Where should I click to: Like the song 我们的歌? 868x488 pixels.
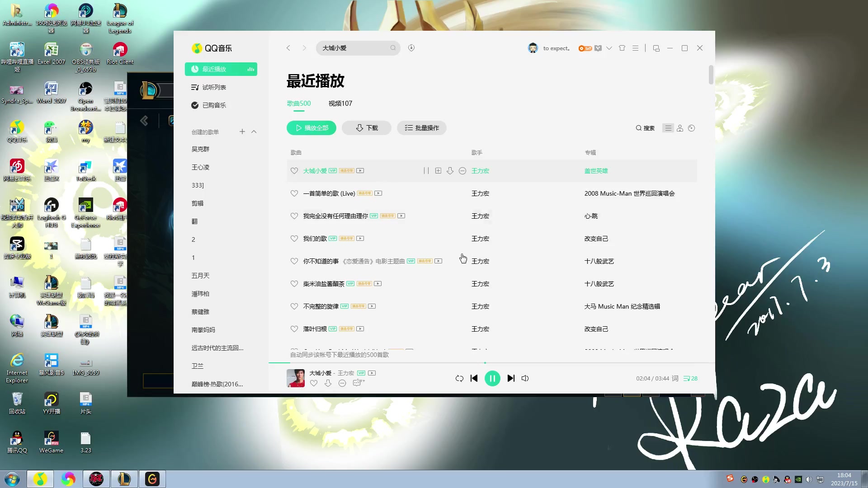(294, 239)
